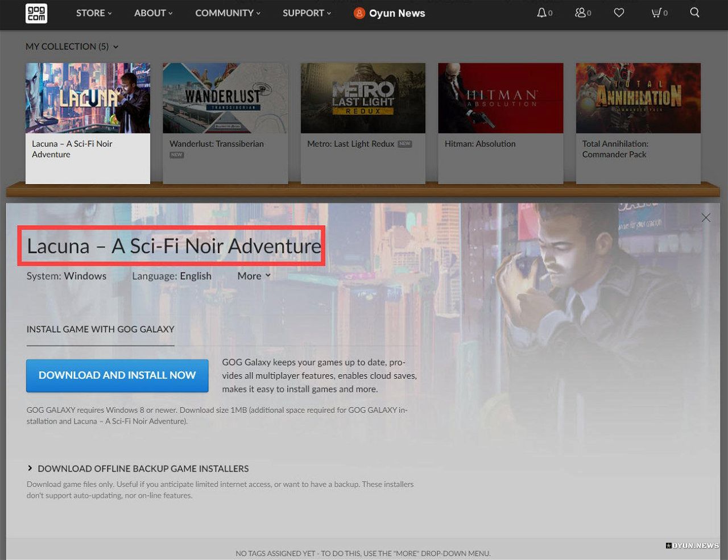Change System: Windows selection
Image resolution: width=728 pixels, height=560 pixels.
click(x=67, y=276)
